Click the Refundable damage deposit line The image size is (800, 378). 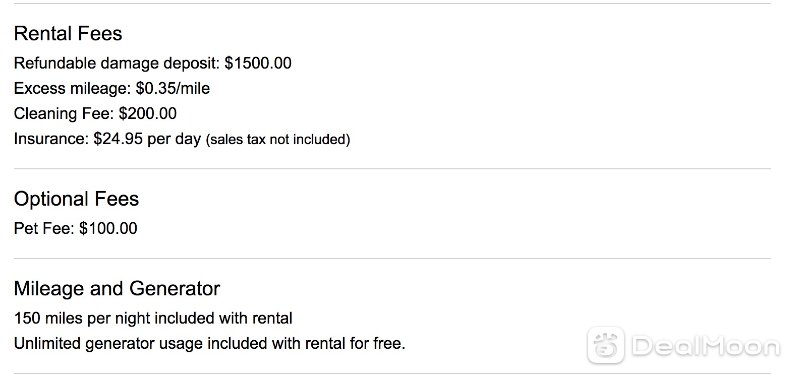click(153, 63)
